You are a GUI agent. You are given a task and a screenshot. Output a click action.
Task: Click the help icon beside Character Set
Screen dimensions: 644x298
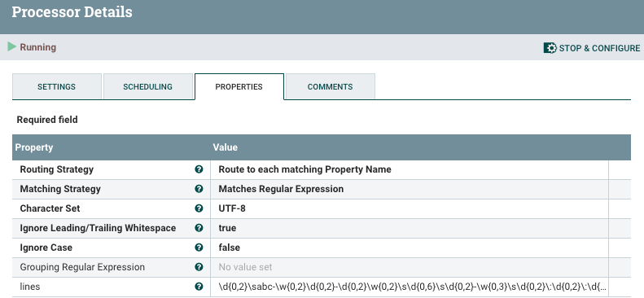[x=199, y=208]
